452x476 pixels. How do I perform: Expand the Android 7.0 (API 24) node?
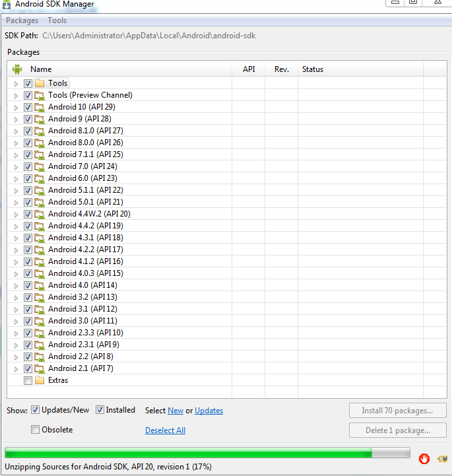pyautogui.click(x=16, y=167)
